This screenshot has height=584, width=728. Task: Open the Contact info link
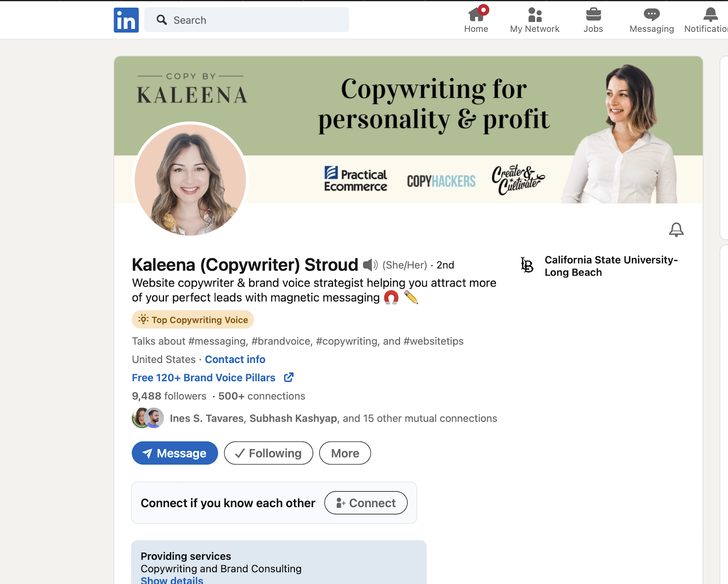[x=235, y=359]
